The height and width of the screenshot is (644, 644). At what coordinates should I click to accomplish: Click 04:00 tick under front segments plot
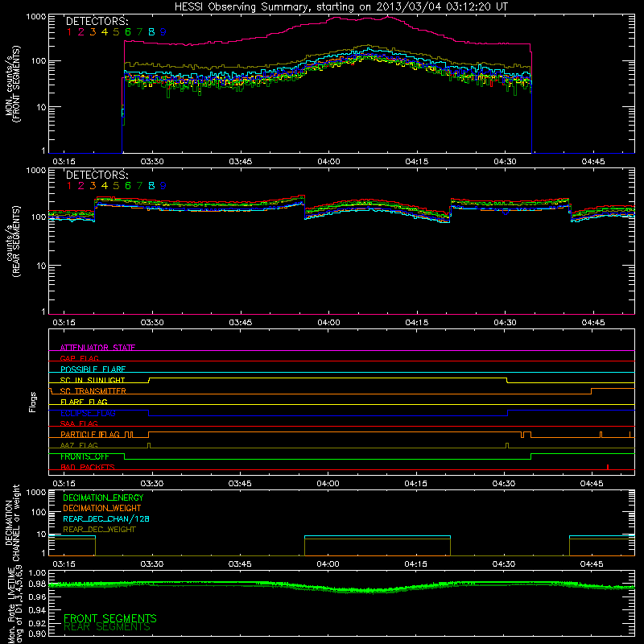pos(328,162)
